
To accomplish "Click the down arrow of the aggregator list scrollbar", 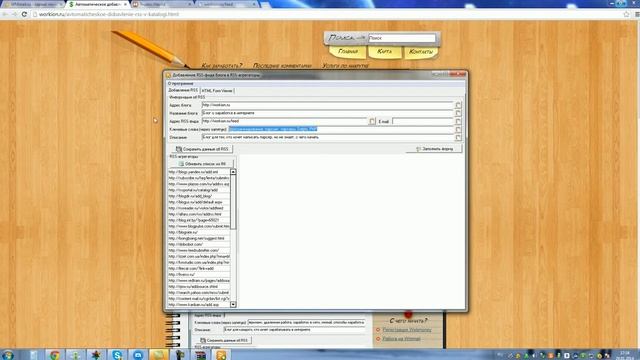I will (233, 304).
